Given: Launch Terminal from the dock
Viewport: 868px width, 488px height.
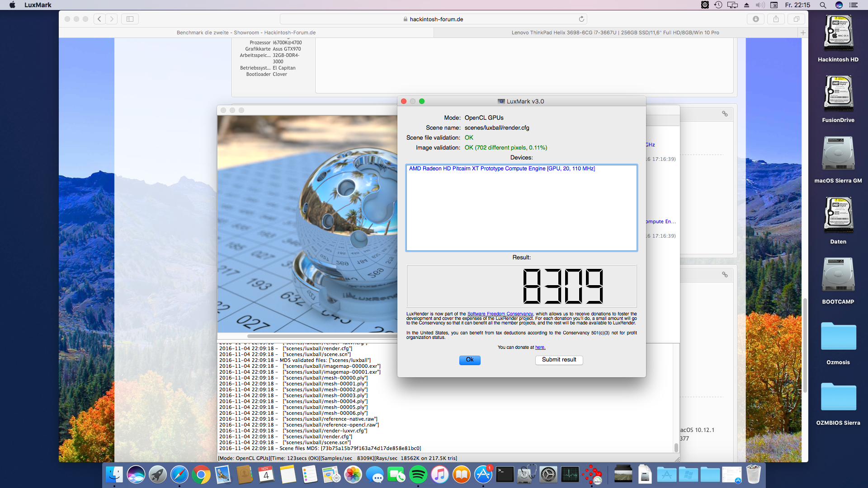Looking at the screenshot, I should pyautogui.click(x=505, y=474).
